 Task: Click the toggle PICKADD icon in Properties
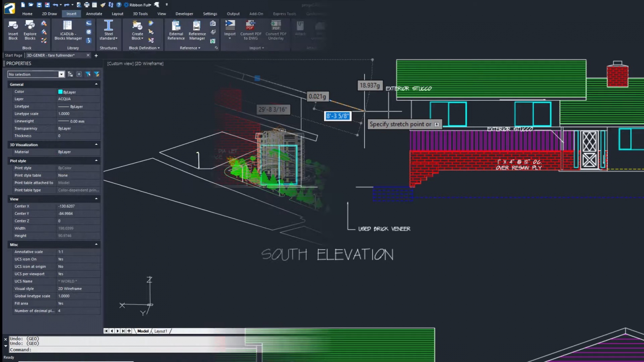[x=70, y=74]
